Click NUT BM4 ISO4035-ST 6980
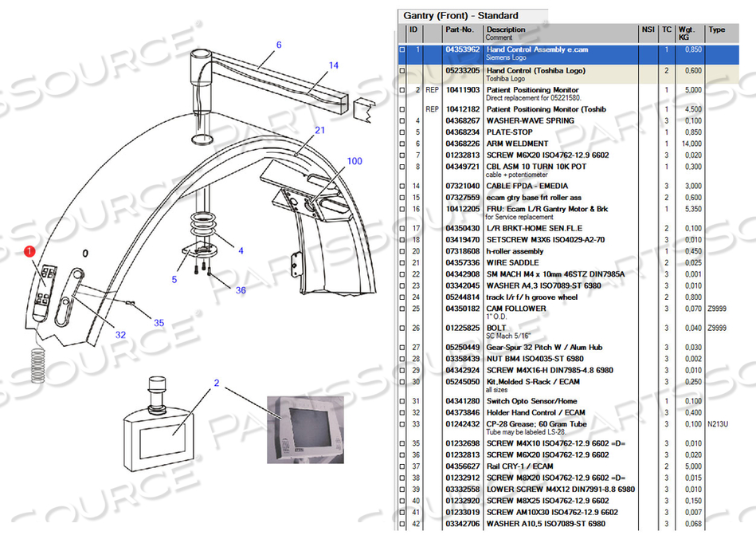756x539 pixels. 535,359
